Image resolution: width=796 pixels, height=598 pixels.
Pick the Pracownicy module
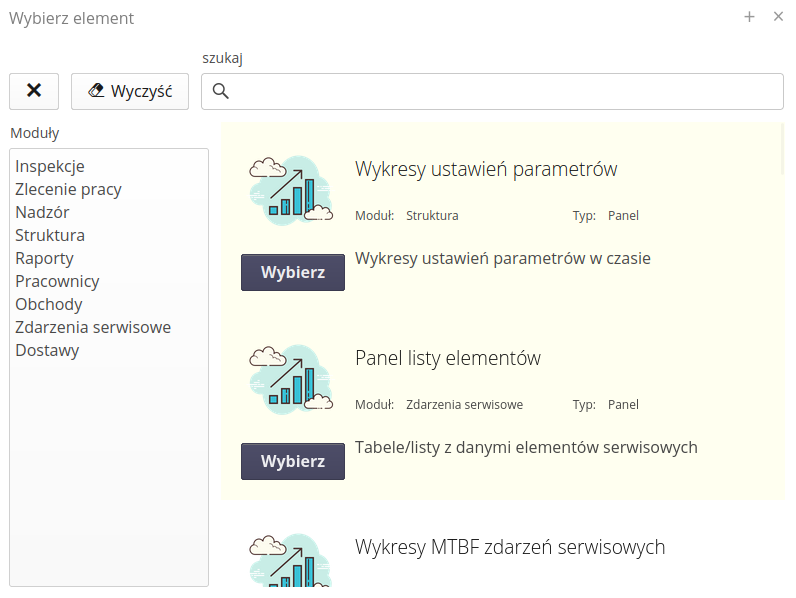pos(57,281)
